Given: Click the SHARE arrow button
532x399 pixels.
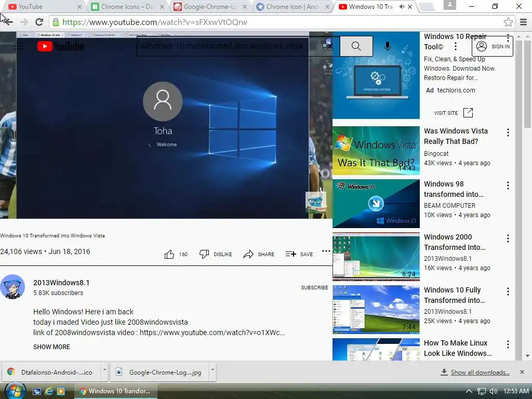Looking at the screenshot, I should click(x=259, y=254).
